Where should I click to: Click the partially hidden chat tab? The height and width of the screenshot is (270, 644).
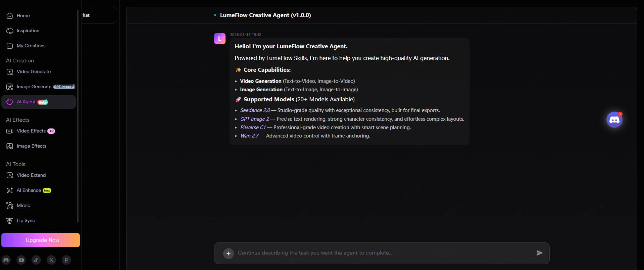(x=99, y=15)
